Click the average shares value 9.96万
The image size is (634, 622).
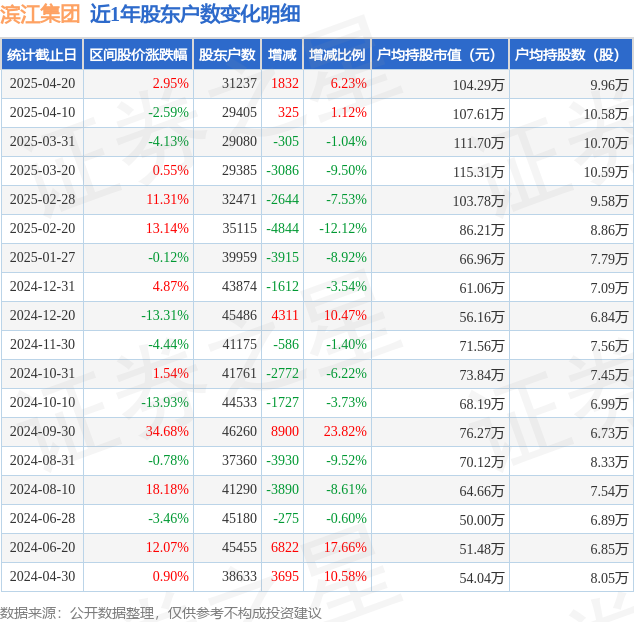coord(609,85)
